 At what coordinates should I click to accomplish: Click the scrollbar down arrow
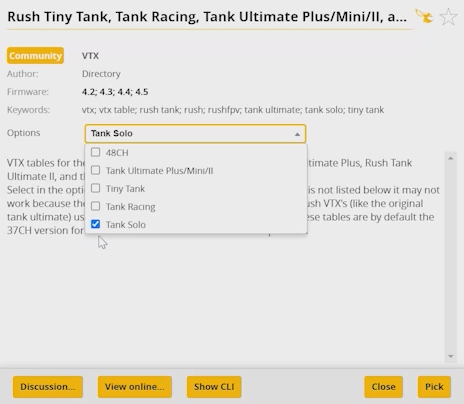pos(451,356)
